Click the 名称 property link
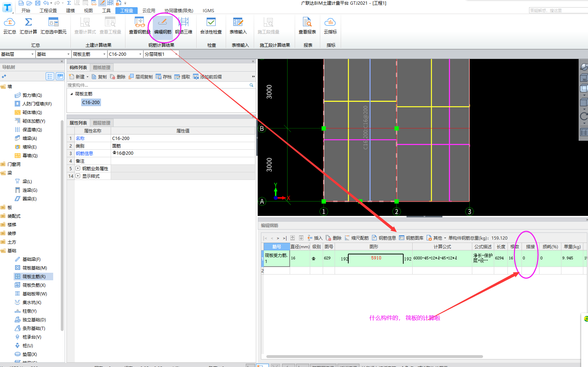This screenshot has width=588, height=367. pyautogui.click(x=80, y=138)
